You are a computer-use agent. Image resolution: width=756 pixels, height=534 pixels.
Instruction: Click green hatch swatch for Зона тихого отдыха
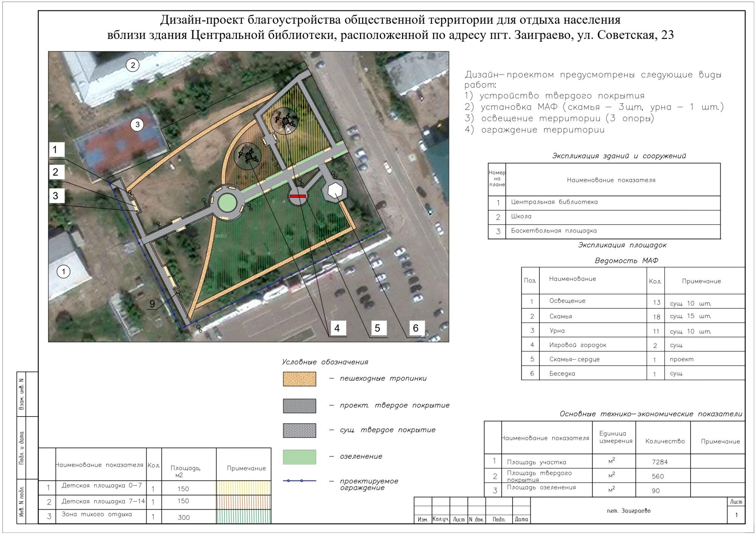(244, 517)
